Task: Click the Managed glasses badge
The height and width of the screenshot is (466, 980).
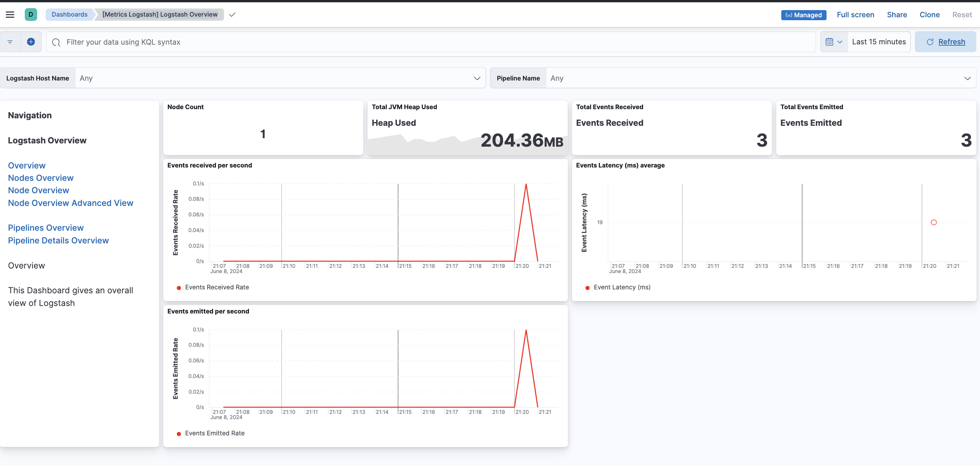Action: (x=803, y=15)
